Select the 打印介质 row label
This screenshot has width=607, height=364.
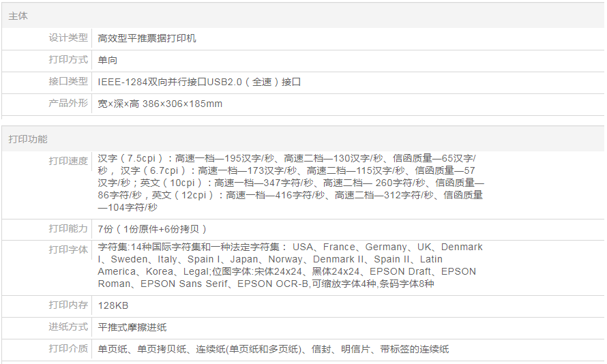click(68, 349)
